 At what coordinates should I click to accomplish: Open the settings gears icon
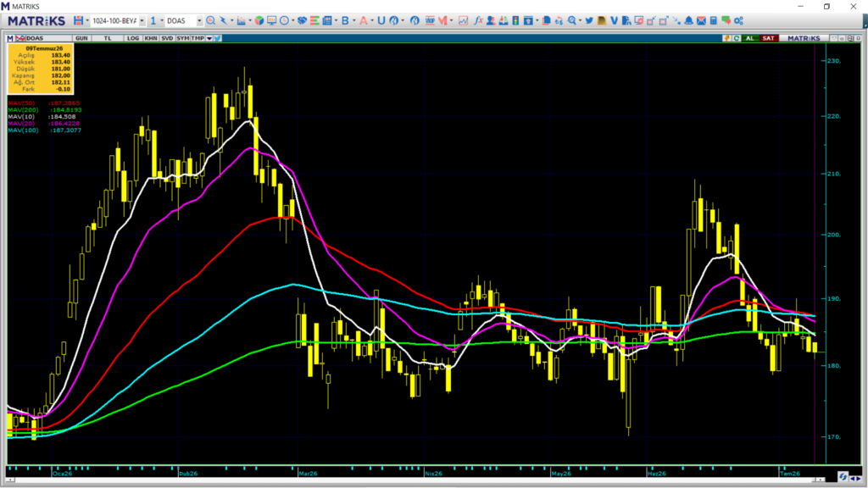(738, 20)
